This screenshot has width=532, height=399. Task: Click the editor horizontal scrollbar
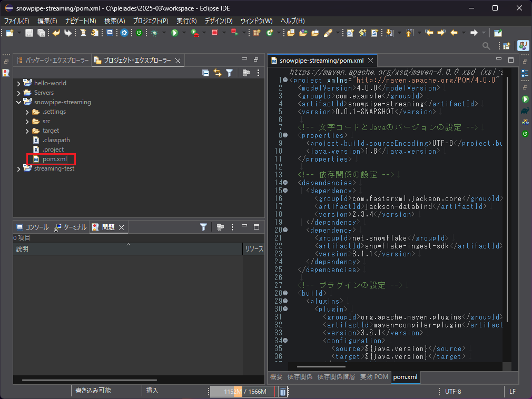[321, 366]
